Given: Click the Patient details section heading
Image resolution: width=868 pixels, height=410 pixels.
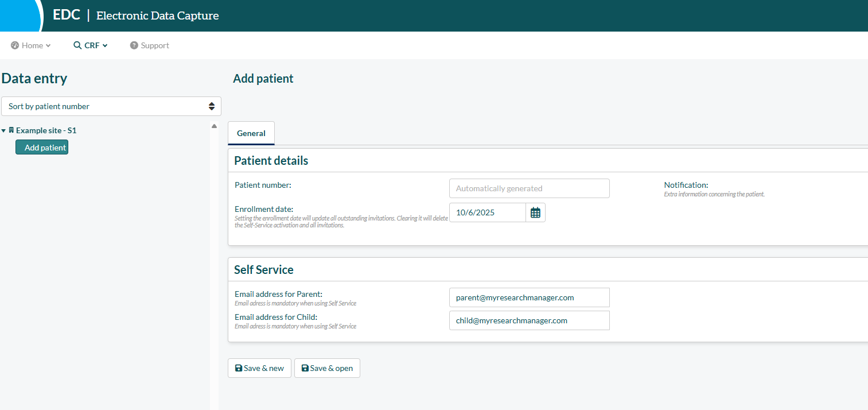Looking at the screenshot, I should click(x=271, y=161).
